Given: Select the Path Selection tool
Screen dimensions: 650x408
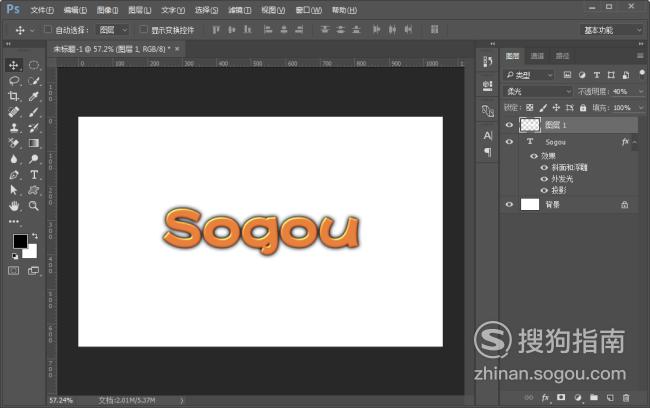Looking at the screenshot, I should click(13, 190).
